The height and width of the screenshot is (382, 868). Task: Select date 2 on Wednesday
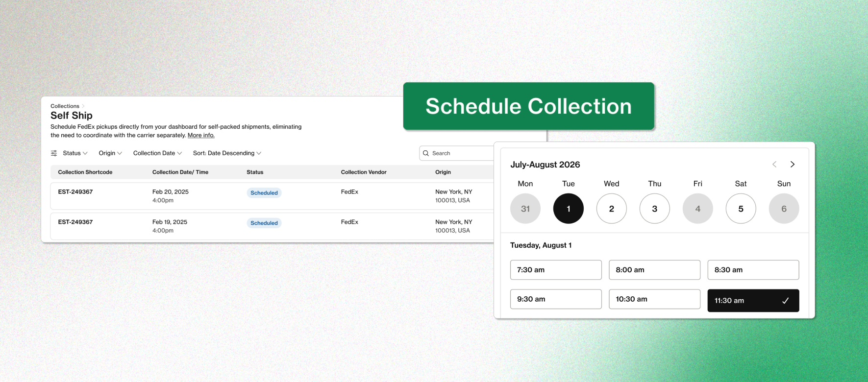click(611, 209)
